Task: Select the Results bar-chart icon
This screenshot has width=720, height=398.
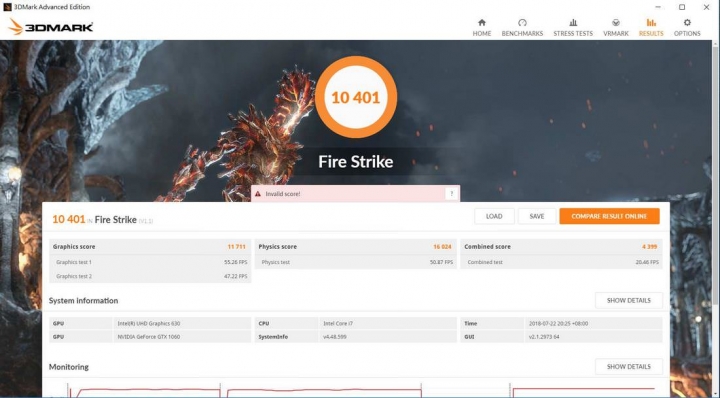Action: (x=651, y=22)
